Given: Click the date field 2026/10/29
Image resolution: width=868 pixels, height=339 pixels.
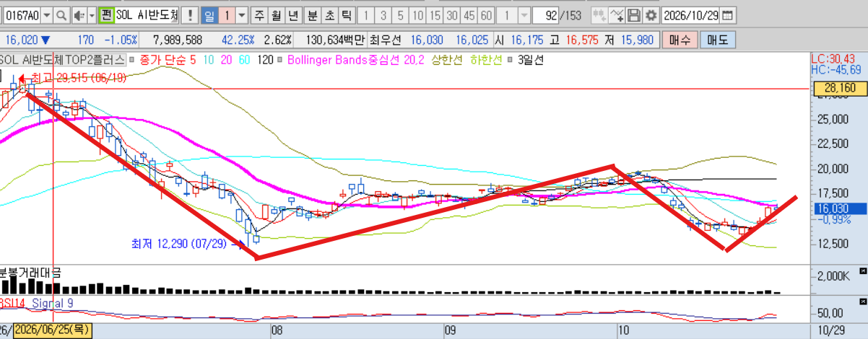Looking at the screenshot, I should tap(691, 15).
